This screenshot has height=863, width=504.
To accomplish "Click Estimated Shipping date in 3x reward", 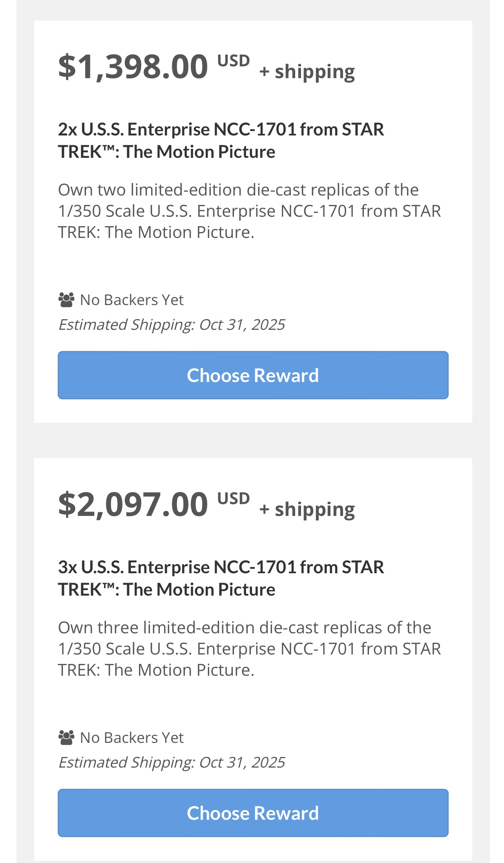I will [172, 762].
